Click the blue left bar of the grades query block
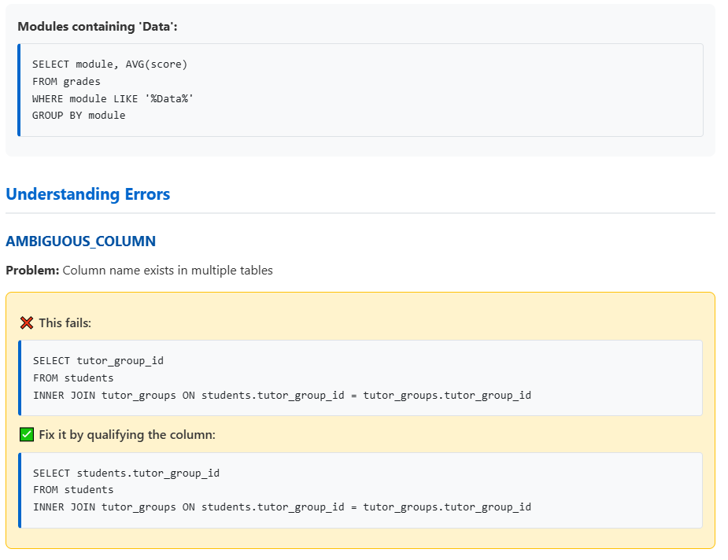Image resolution: width=728 pixels, height=560 pixels. (19, 90)
